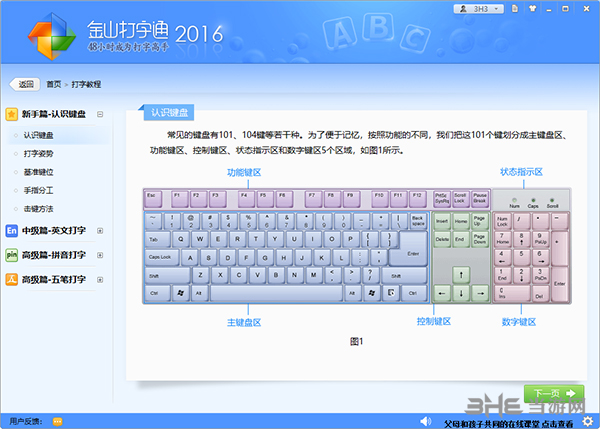Viewport: 600px width, 429px height.
Task: Toggle the sound speaker icon
Action: coord(425,421)
